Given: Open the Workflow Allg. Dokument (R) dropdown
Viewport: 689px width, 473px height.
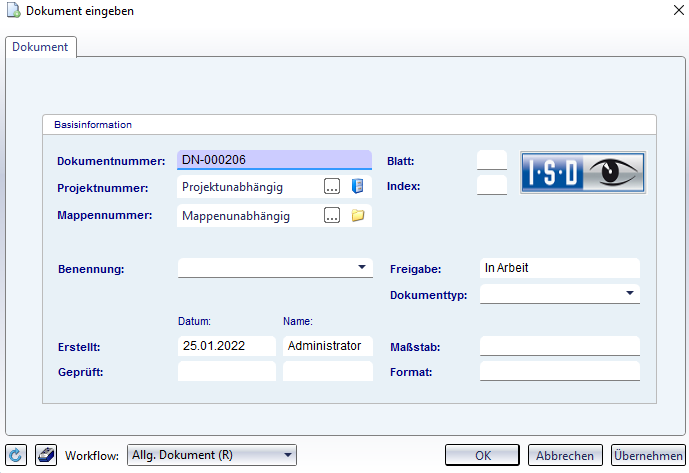Looking at the screenshot, I should coord(212,455).
